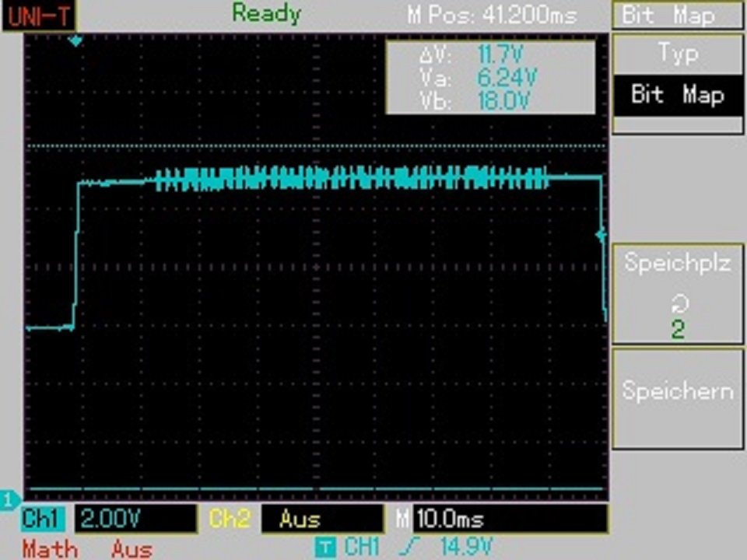747x560 pixels.
Task: Click the ΔV cursor measurement readout box
Action: [490, 77]
